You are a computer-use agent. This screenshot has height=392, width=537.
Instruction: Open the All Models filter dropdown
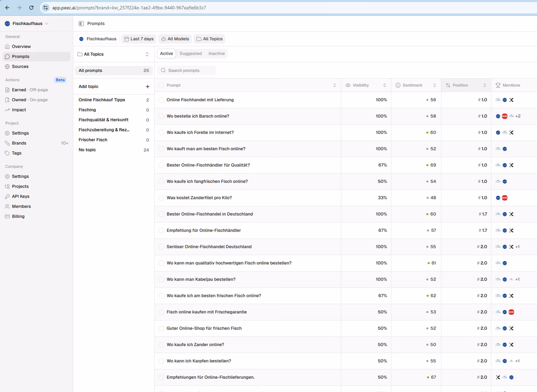tap(175, 39)
